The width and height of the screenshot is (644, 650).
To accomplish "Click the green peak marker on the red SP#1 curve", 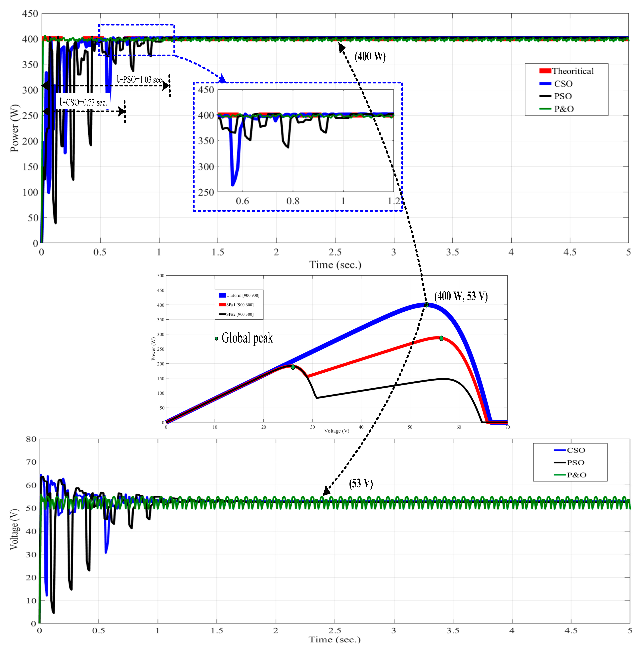I will [x=441, y=338].
